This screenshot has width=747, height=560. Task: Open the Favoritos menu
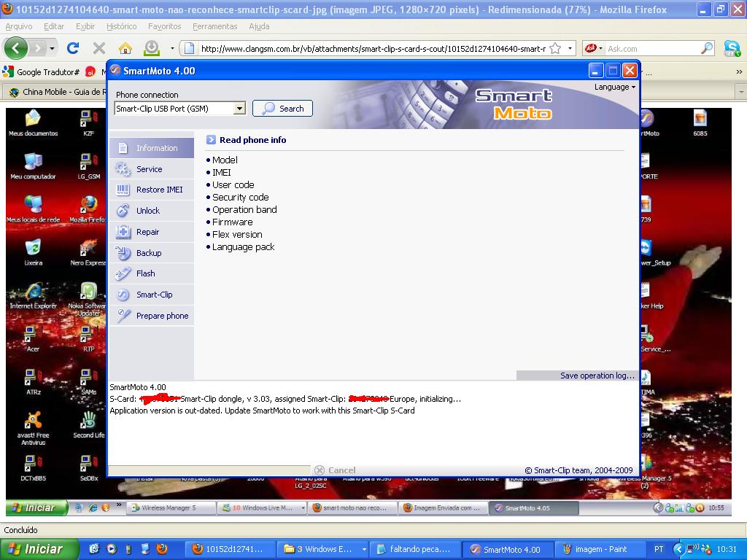164,27
